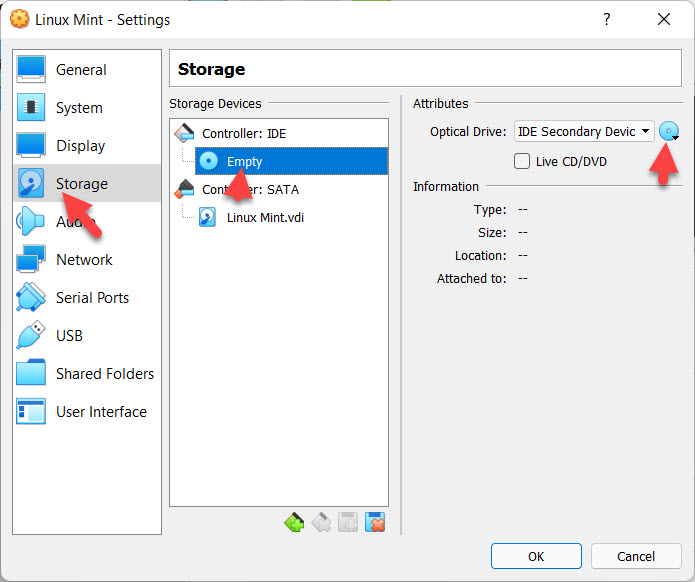Click the OK button
The height and width of the screenshot is (582, 695).
pos(536,556)
